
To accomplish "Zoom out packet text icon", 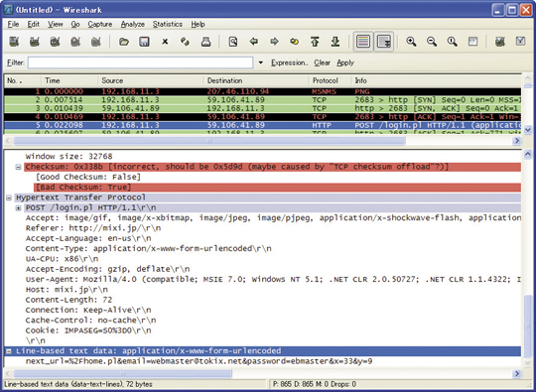I will click(x=432, y=42).
